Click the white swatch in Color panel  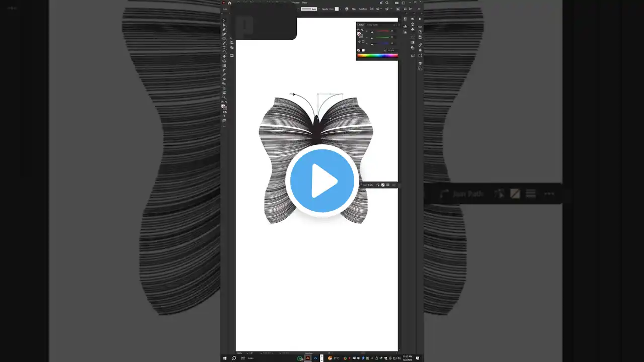click(363, 50)
